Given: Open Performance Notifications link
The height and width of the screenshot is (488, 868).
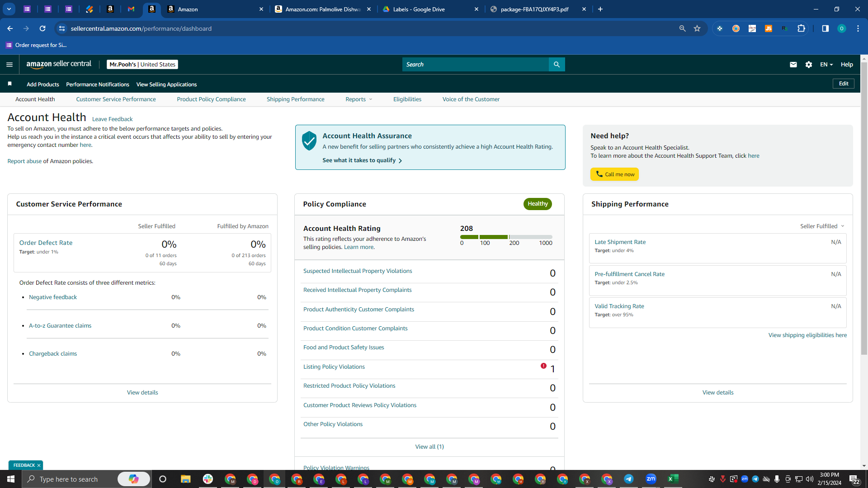Looking at the screenshot, I should [98, 84].
